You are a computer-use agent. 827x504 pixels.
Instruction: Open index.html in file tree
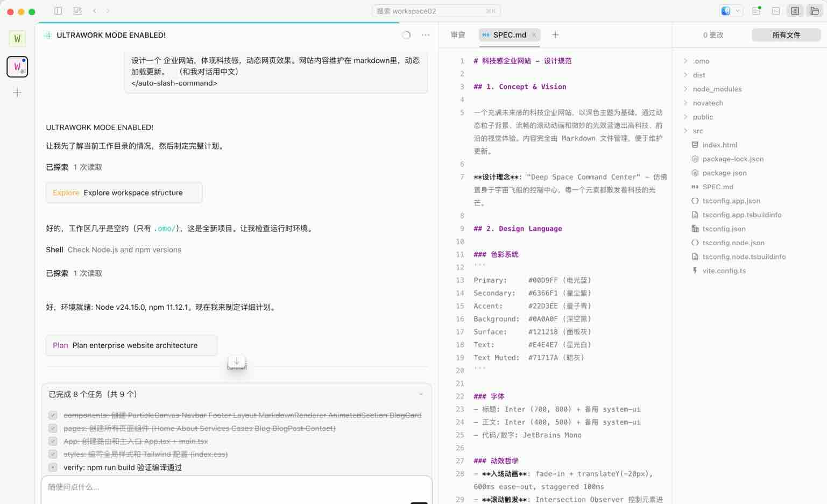[x=719, y=145]
